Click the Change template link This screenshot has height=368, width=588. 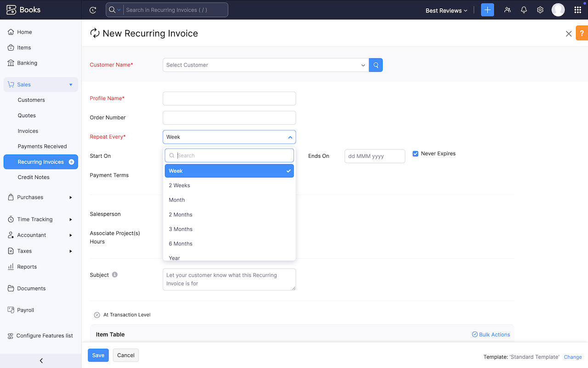572,357
